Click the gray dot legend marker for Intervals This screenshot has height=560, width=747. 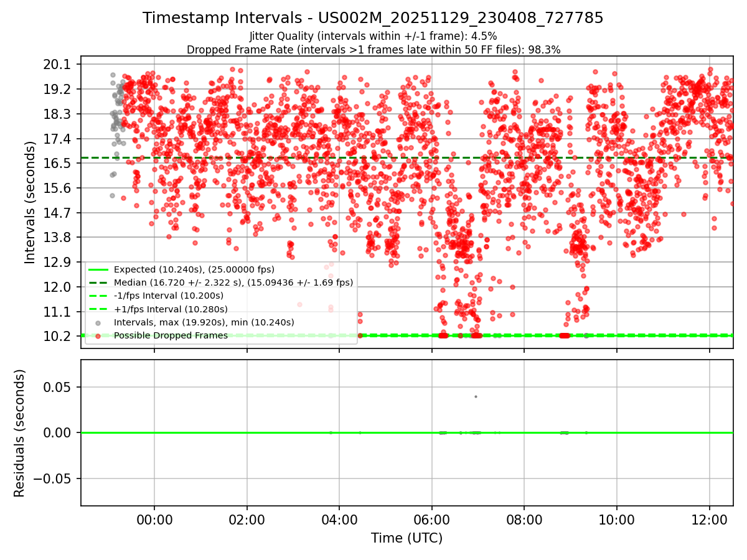[98, 323]
